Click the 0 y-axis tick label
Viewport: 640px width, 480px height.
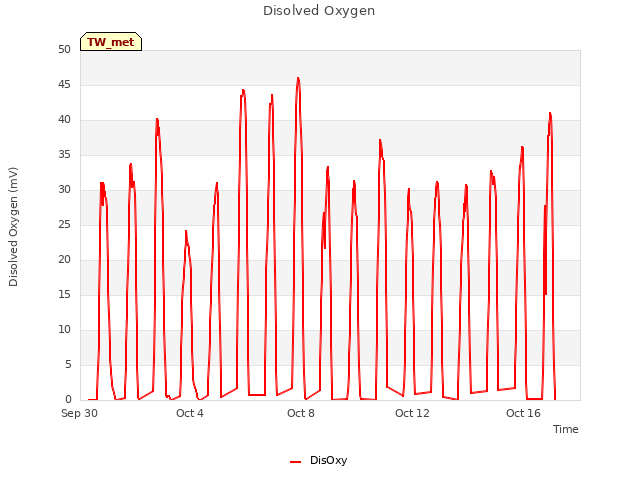pyautogui.click(x=68, y=400)
